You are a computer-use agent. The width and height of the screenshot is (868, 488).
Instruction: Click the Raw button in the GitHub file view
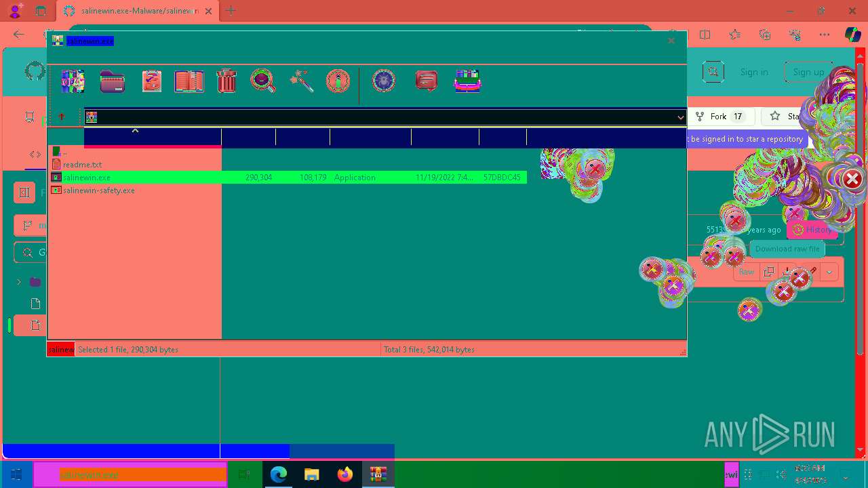(x=747, y=272)
